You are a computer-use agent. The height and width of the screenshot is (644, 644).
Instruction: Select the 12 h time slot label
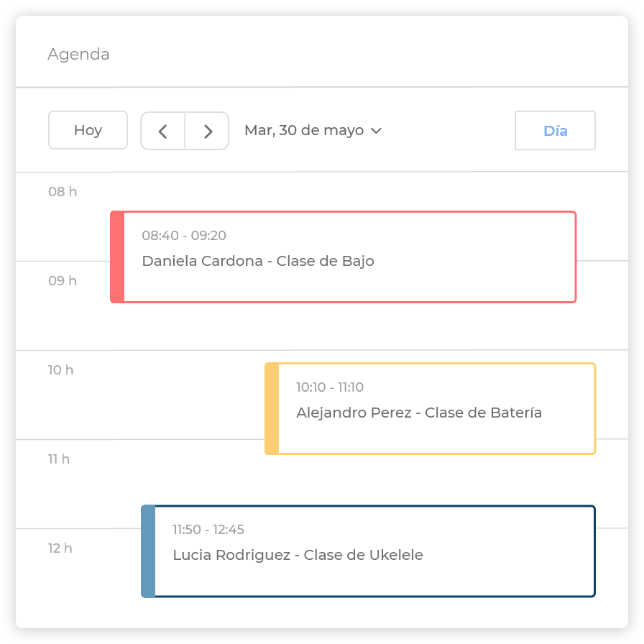point(60,548)
